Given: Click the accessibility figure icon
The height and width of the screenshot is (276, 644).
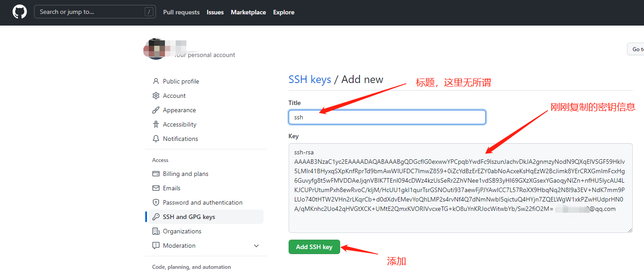Looking at the screenshot, I should (x=156, y=124).
